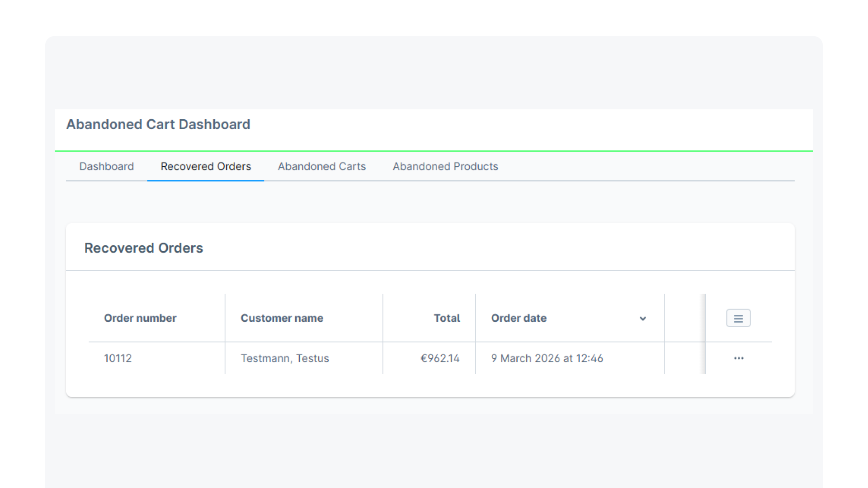This screenshot has width=868, height=488.
Task: Click customer name Testmann, Testus
Action: point(284,358)
